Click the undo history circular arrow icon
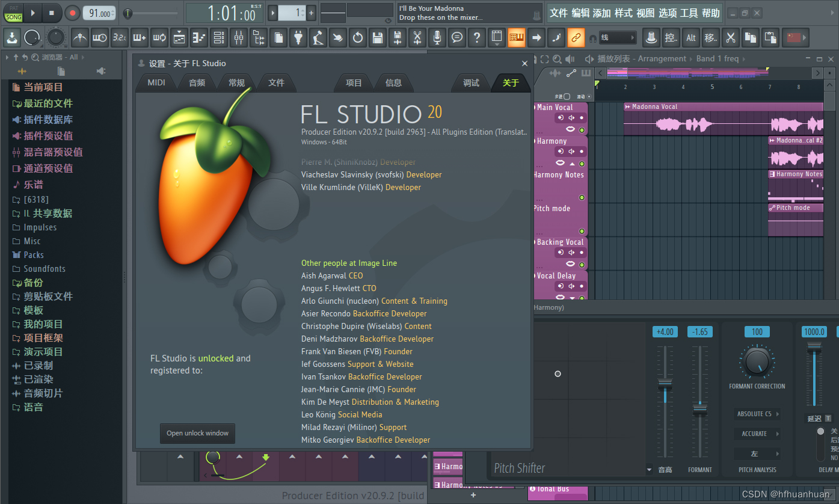 coord(358,38)
